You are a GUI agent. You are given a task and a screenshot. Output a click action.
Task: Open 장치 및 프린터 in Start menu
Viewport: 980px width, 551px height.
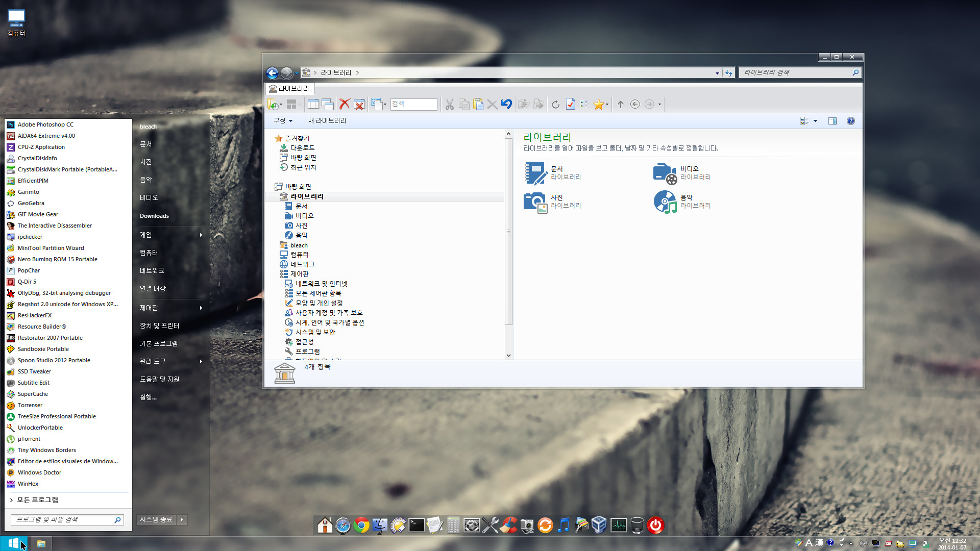(159, 325)
